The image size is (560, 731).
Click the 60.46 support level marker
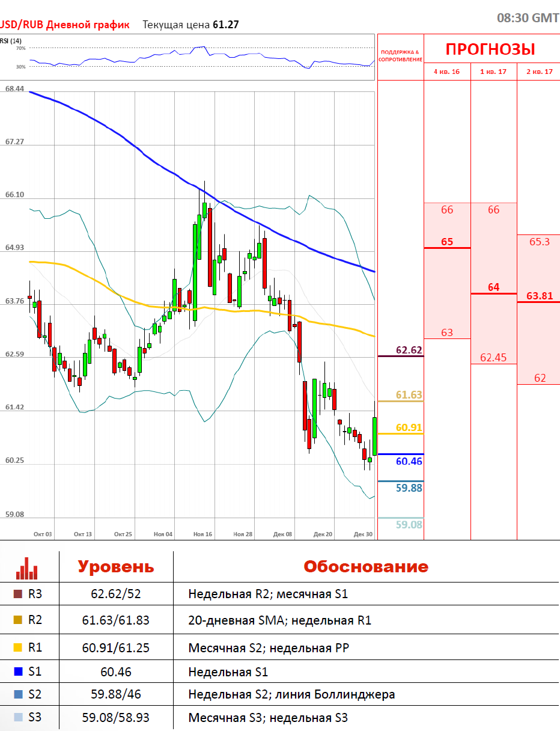click(409, 462)
